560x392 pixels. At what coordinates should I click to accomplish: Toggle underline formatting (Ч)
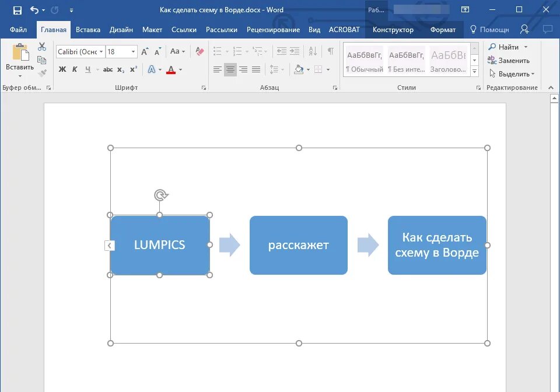tap(88, 69)
